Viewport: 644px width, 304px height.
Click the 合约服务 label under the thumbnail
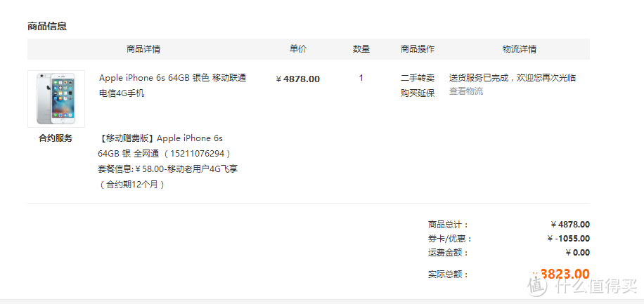tap(56, 138)
